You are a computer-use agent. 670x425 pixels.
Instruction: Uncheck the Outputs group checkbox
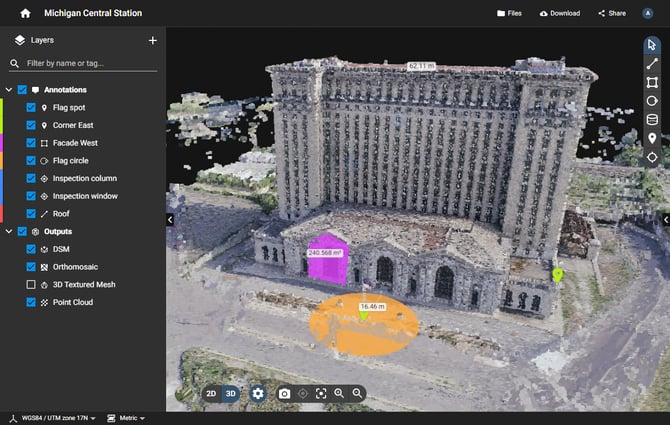22,232
